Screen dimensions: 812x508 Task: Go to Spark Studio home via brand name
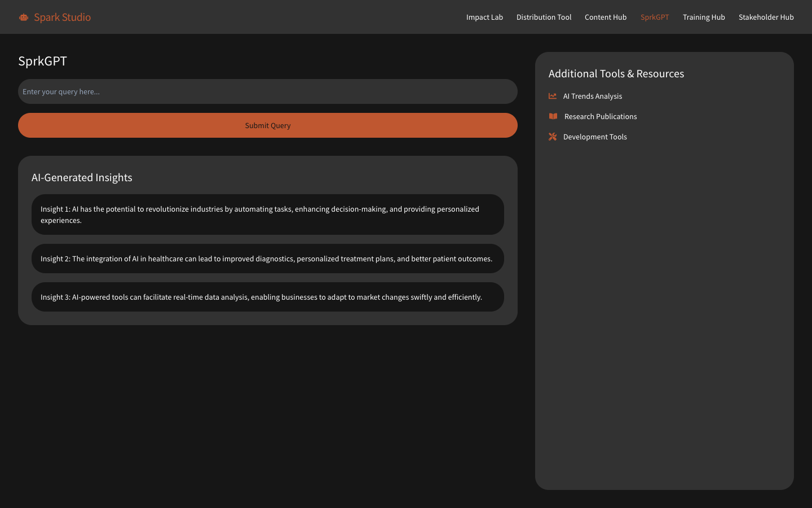pyautogui.click(x=62, y=17)
